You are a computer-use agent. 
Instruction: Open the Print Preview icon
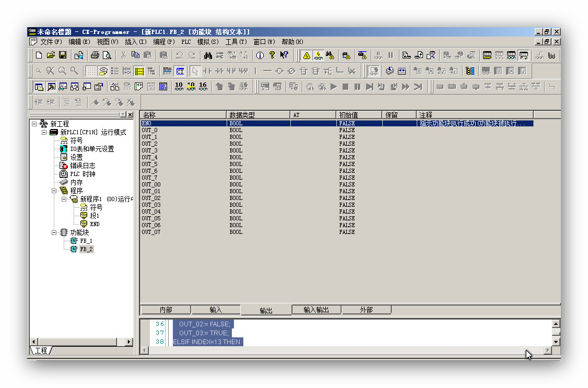[x=107, y=55]
